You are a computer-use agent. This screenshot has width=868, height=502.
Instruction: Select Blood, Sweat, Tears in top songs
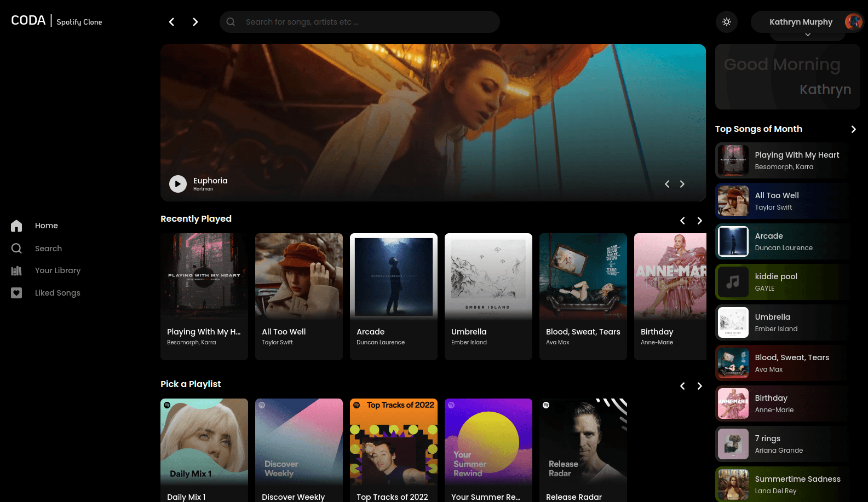787,363
